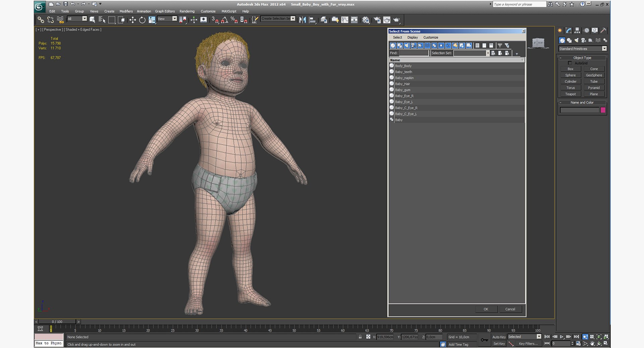Click Cancel in Select From Scene dialog
The width and height of the screenshot is (644, 348).
[510, 309]
